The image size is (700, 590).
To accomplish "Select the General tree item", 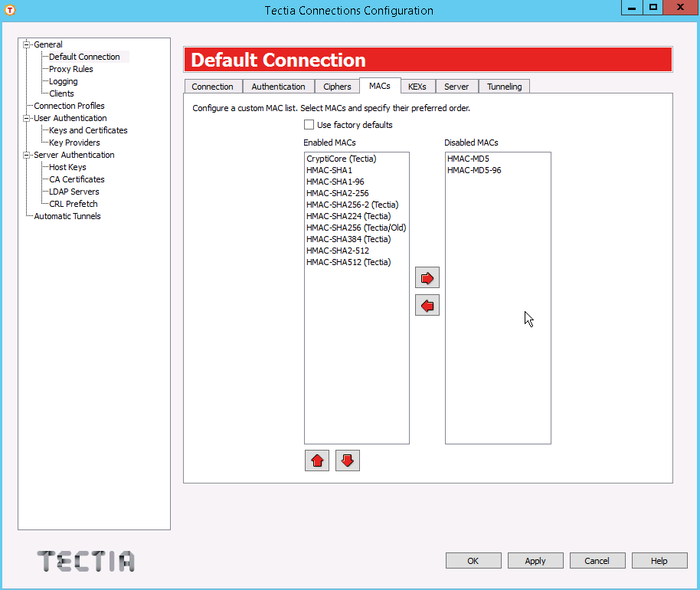I will 48,44.
